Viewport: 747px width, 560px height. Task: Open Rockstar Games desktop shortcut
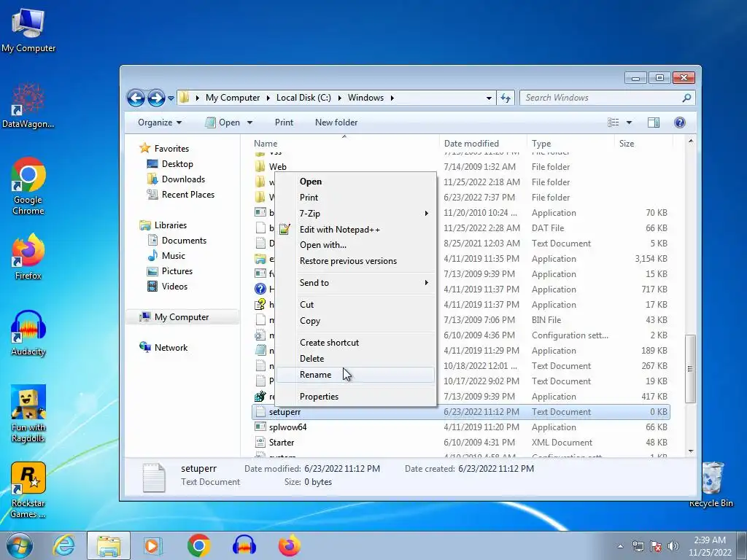tap(28, 489)
